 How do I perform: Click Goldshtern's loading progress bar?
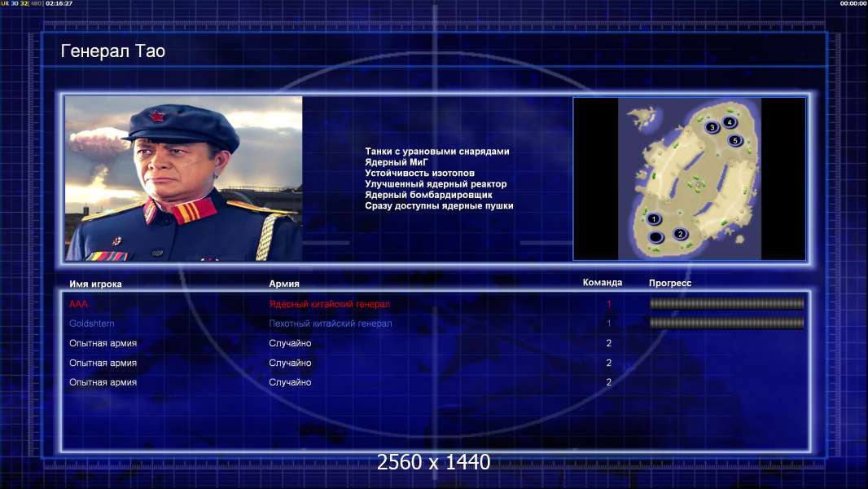pyautogui.click(x=727, y=323)
